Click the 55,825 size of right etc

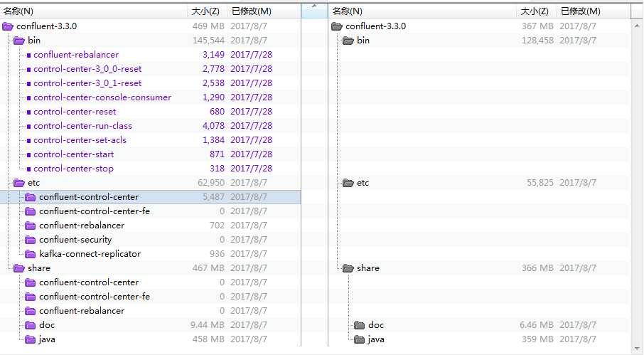coord(540,183)
